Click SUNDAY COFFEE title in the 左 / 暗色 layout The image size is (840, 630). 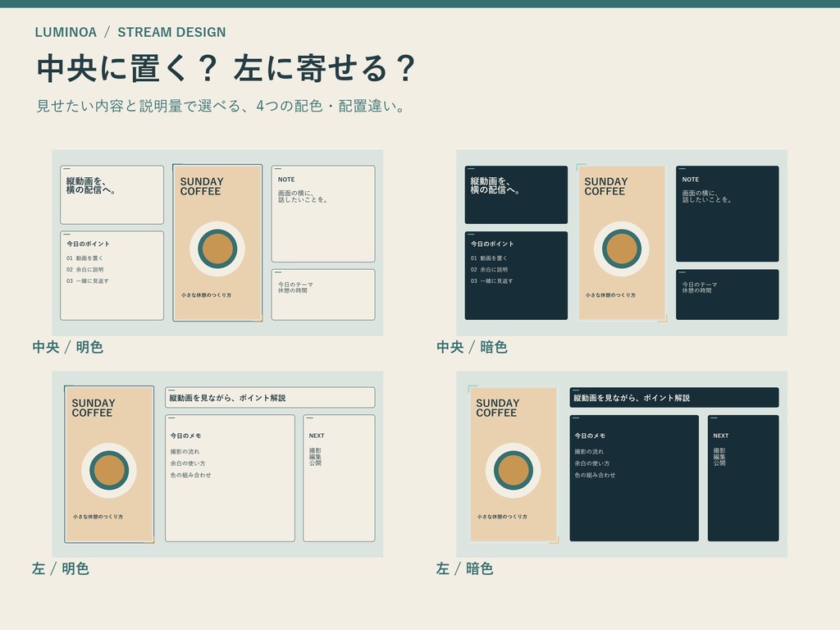pos(497,408)
